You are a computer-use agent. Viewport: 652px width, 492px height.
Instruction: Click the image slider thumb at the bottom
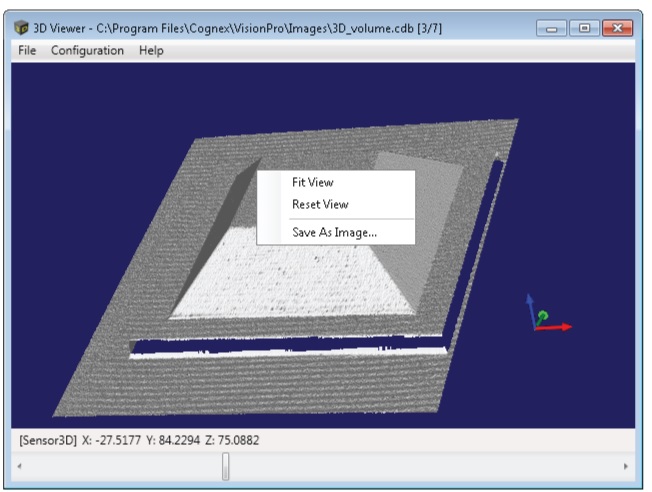click(x=226, y=466)
